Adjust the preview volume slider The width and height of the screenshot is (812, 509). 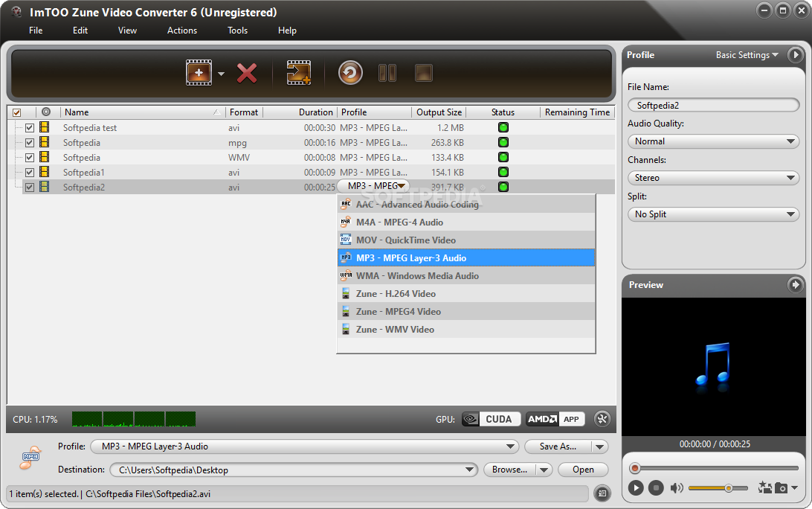tap(718, 487)
